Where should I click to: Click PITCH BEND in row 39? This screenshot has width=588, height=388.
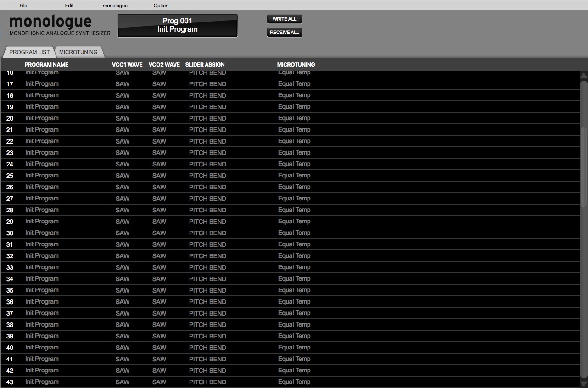207,336
